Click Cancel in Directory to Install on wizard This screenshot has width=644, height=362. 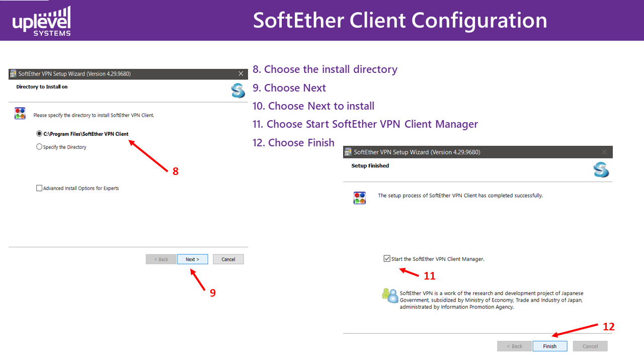(x=228, y=259)
